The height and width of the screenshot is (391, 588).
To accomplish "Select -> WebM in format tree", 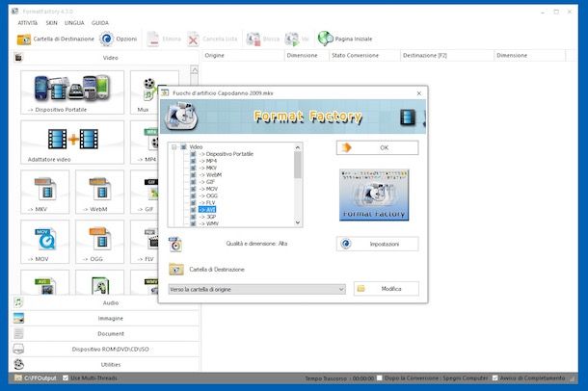I will [210, 175].
